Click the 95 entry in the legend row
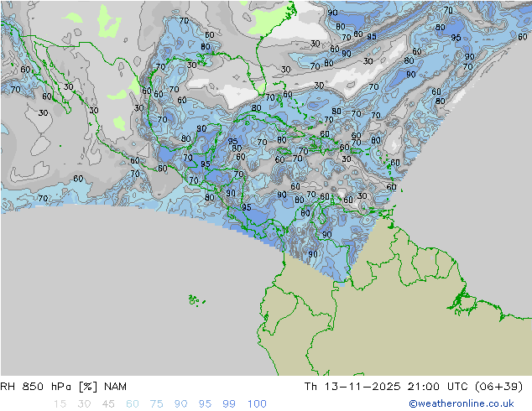 coord(206,404)
